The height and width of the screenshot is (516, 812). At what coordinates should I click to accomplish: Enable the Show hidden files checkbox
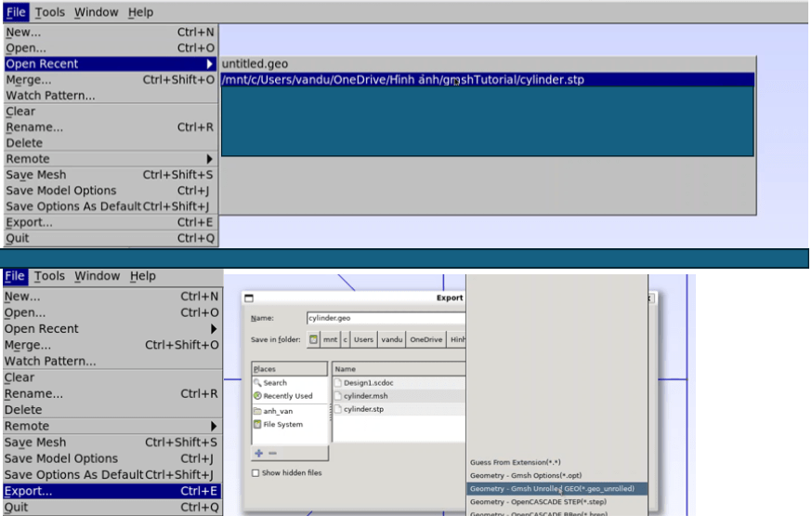255,473
